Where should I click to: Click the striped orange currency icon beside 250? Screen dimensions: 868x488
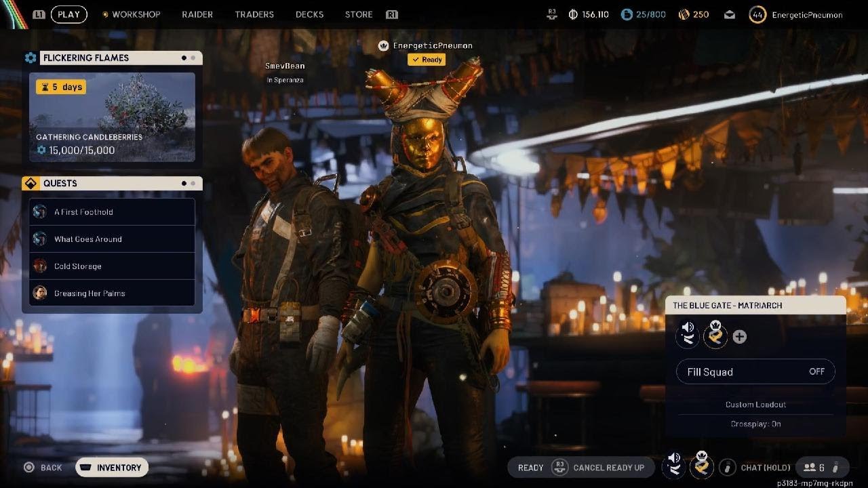(x=684, y=14)
